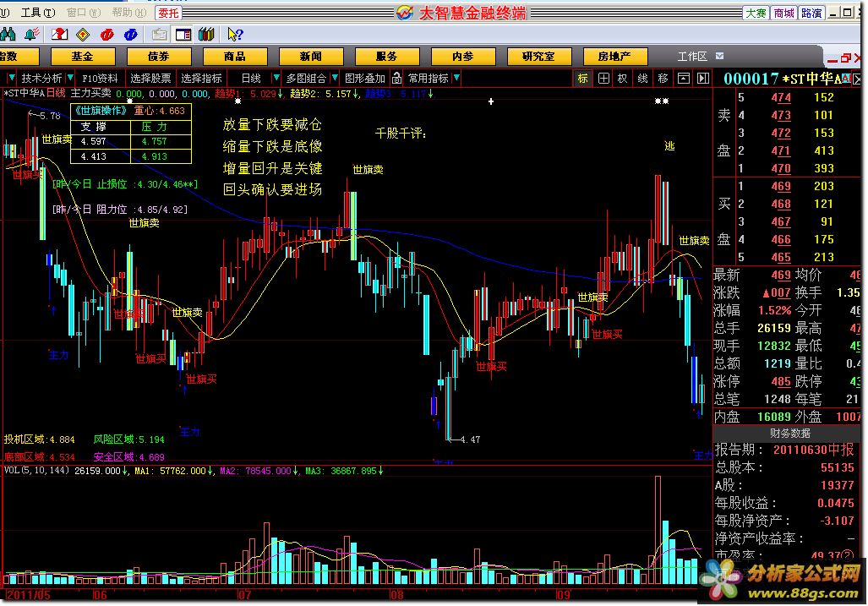Switch to the 内参 tab
The width and height of the screenshot is (868, 606).
point(463,56)
